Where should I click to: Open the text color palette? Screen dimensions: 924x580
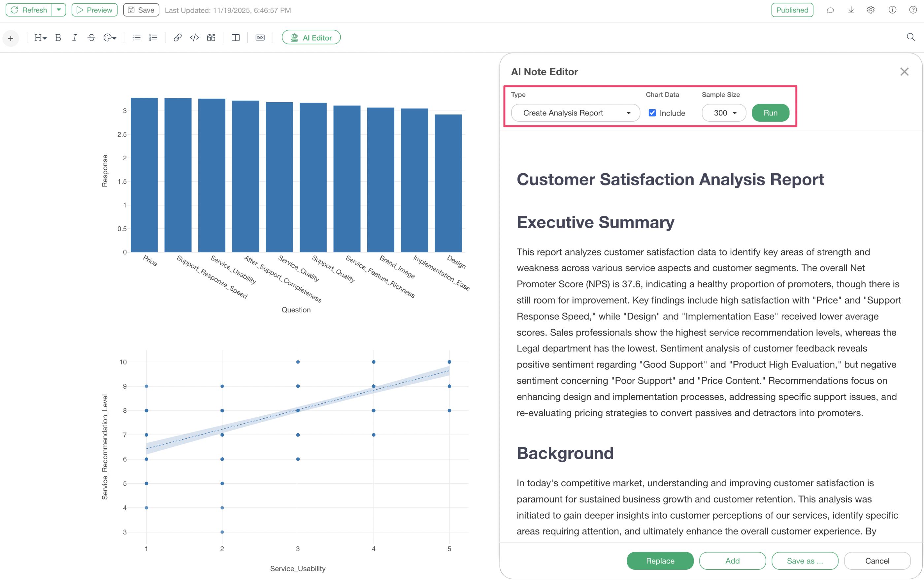click(x=110, y=38)
